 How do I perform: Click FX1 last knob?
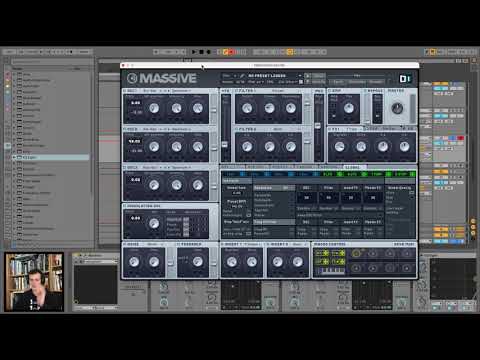coord(404,147)
